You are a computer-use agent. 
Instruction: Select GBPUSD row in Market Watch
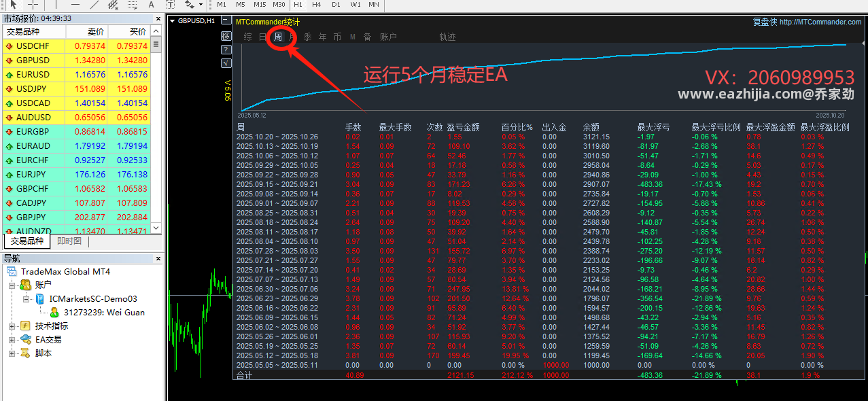[x=75, y=60]
